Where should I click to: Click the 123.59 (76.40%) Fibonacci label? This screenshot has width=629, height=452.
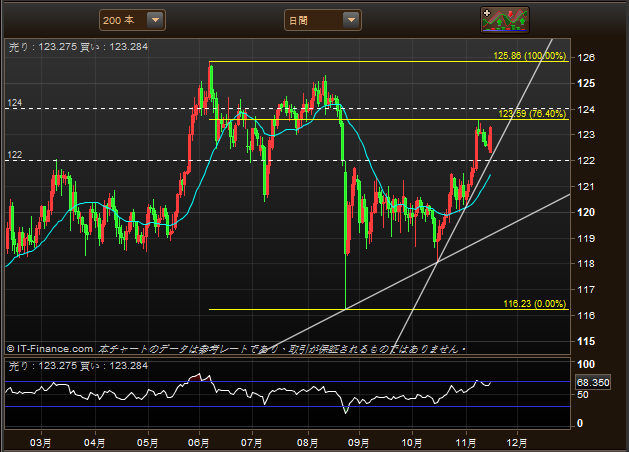[532, 114]
